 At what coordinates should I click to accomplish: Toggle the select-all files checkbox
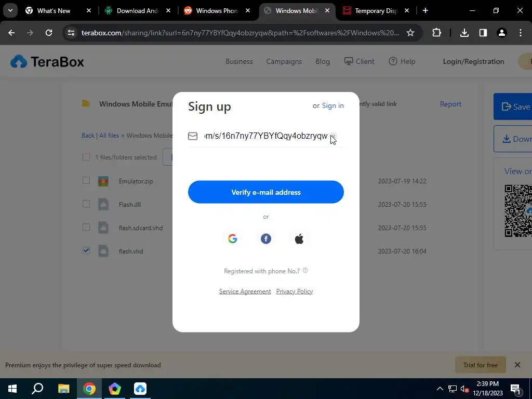click(x=86, y=157)
